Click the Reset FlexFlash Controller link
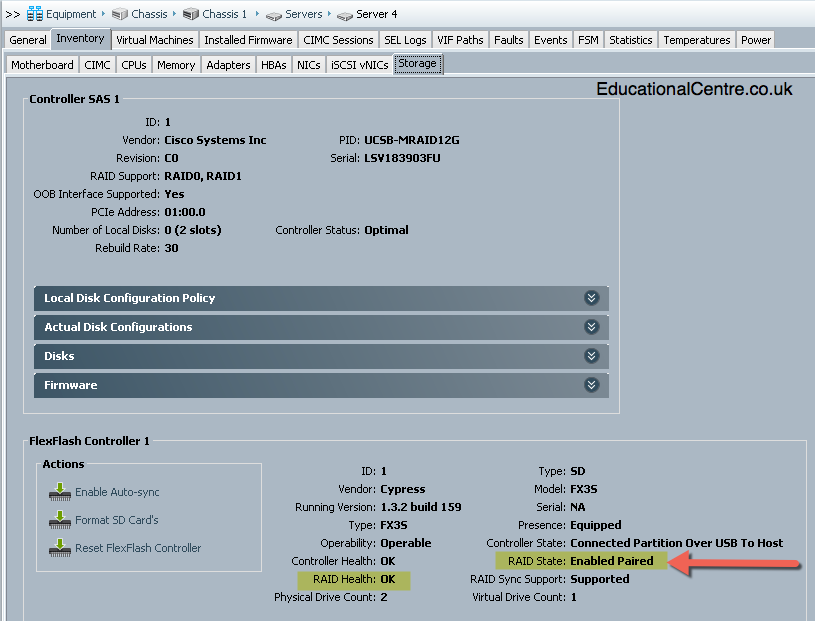815x621 pixels. click(x=138, y=548)
